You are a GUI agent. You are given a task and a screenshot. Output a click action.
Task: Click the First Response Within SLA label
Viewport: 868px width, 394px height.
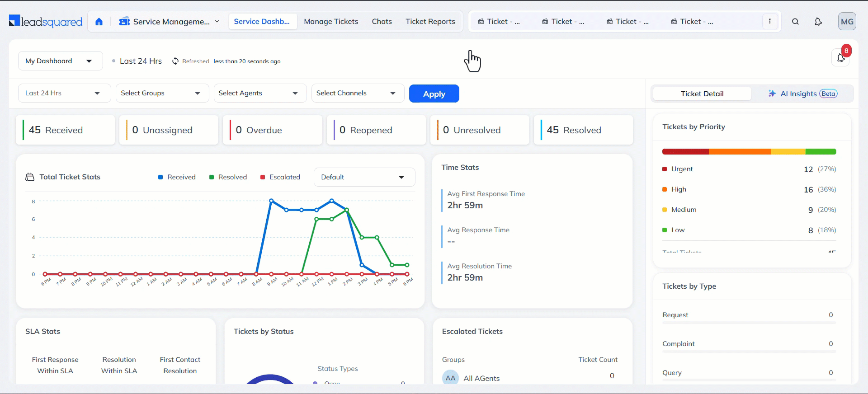[55, 365]
